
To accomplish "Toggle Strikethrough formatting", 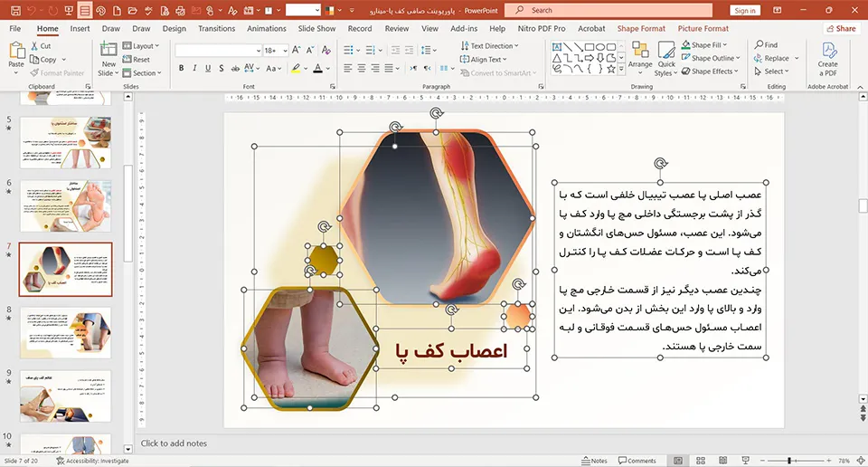I will pyautogui.click(x=235, y=68).
